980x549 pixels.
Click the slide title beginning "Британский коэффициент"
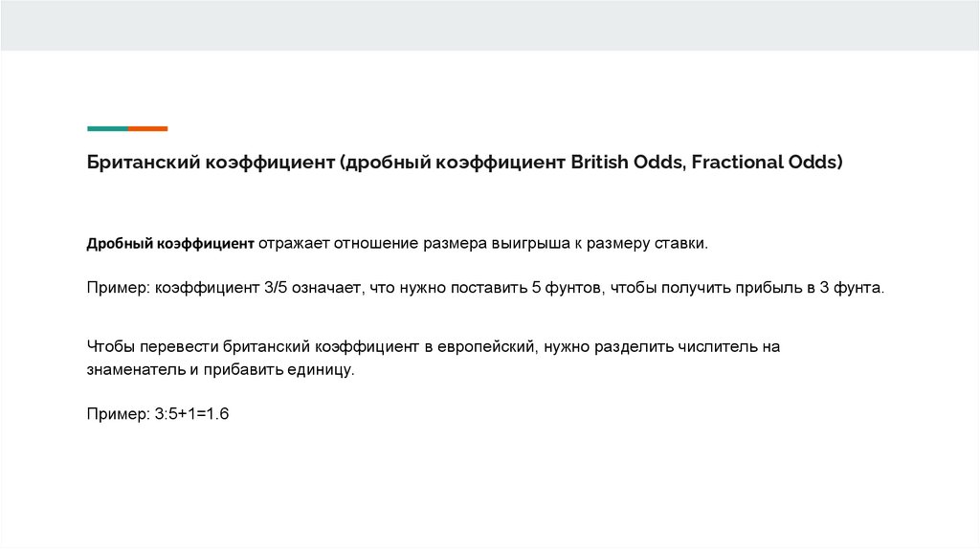tap(465, 162)
